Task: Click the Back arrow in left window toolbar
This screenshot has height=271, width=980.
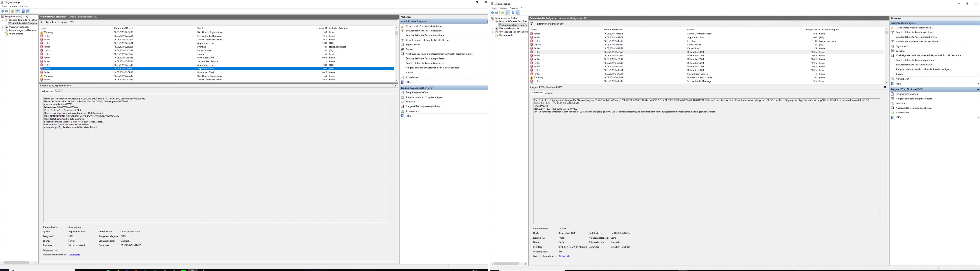Action: click(x=3, y=11)
